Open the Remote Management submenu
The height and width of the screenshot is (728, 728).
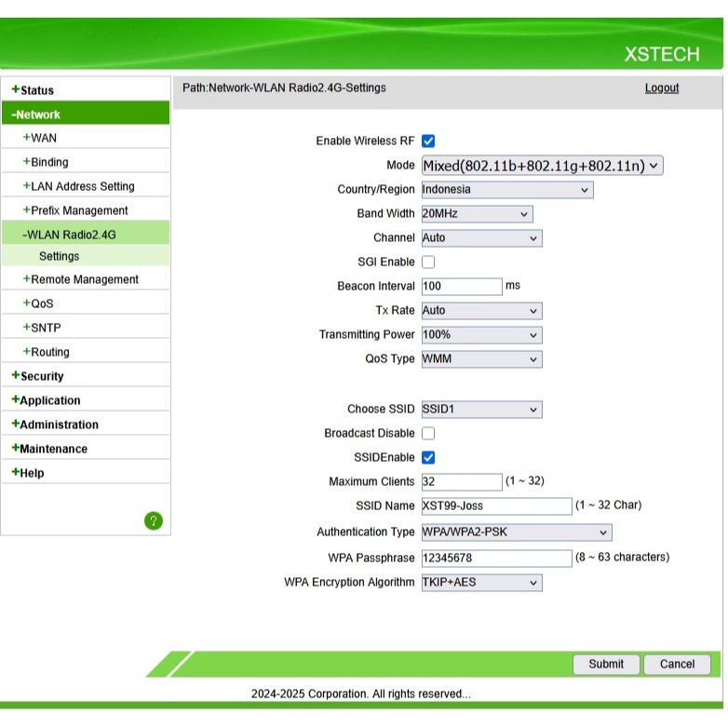[84, 279]
